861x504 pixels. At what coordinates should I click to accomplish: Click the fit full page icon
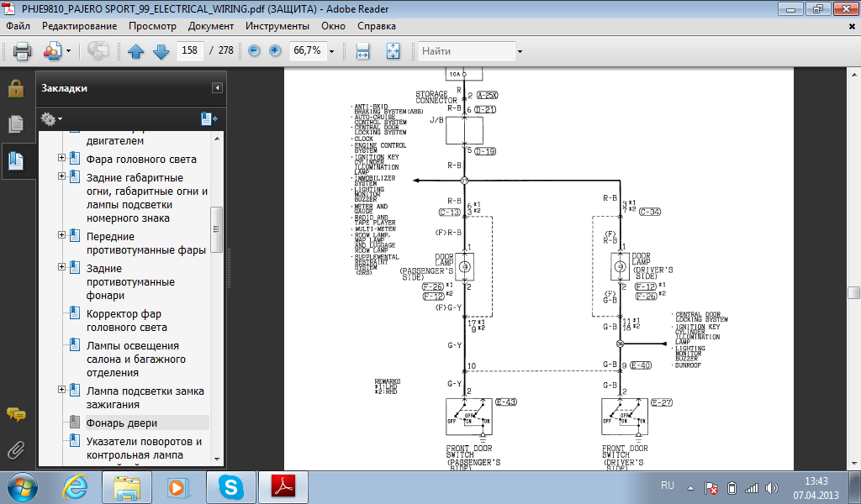pos(392,51)
